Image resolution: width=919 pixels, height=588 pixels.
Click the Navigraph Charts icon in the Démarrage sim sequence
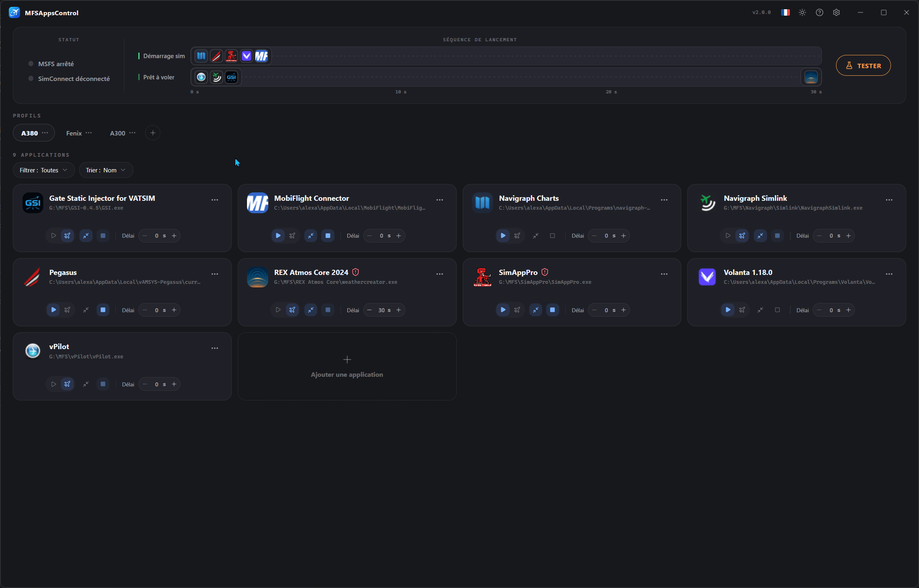point(201,56)
